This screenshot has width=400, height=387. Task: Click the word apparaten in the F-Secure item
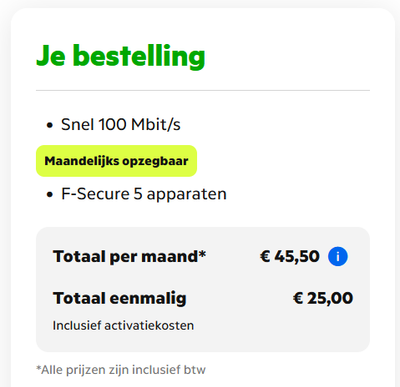186,195
